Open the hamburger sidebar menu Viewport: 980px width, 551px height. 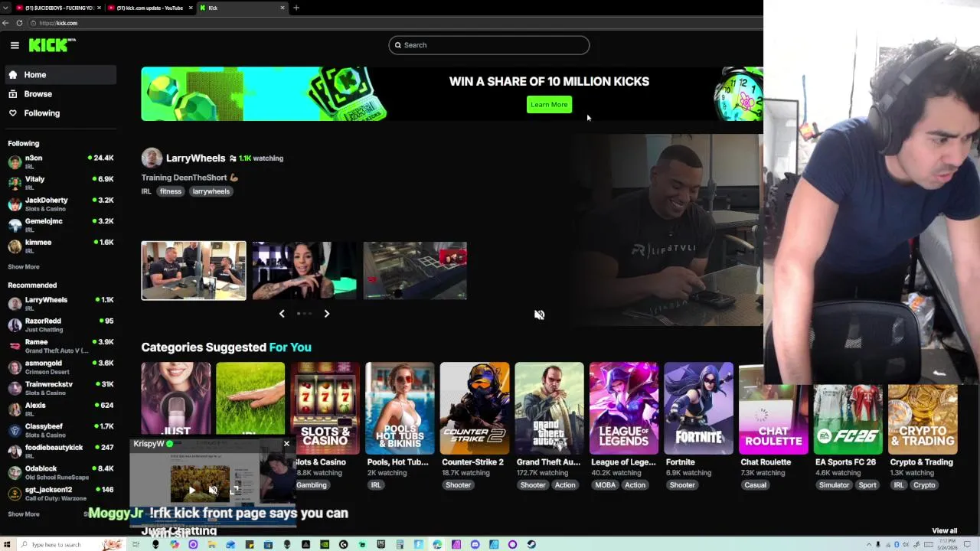click(x=15, y=45)
